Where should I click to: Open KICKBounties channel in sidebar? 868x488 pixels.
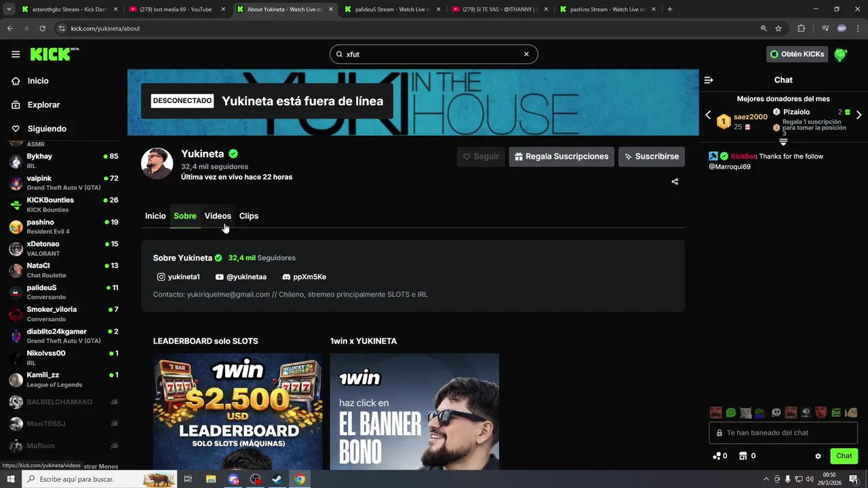click(x=64, y=205)
